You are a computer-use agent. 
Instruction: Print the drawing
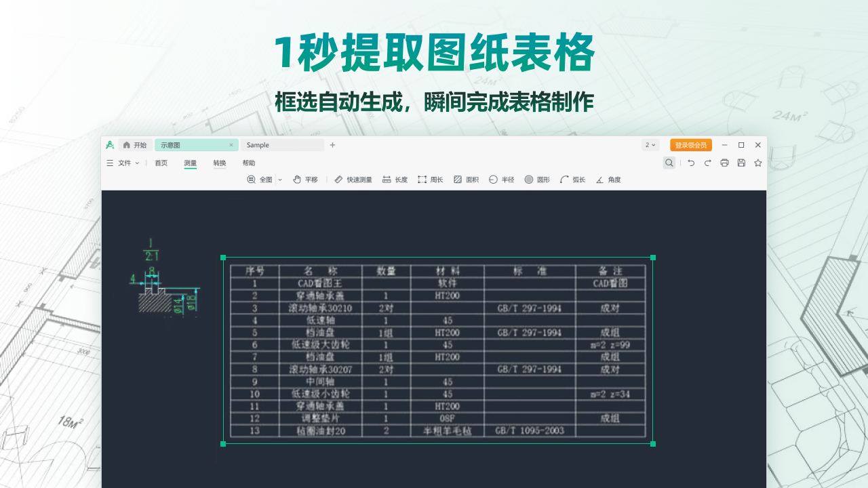coord(724,163)
